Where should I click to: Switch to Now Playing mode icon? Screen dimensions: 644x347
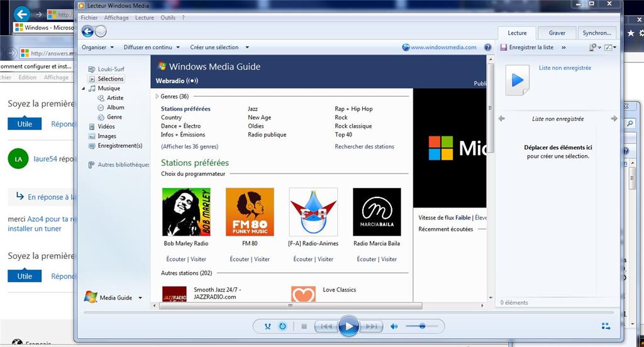(606, 326)
